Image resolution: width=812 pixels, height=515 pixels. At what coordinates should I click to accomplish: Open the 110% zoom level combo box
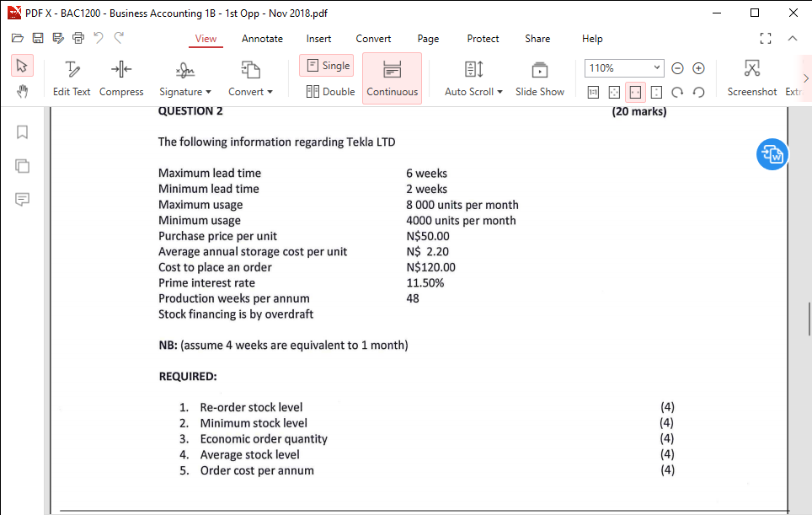[x=624, y=68]
